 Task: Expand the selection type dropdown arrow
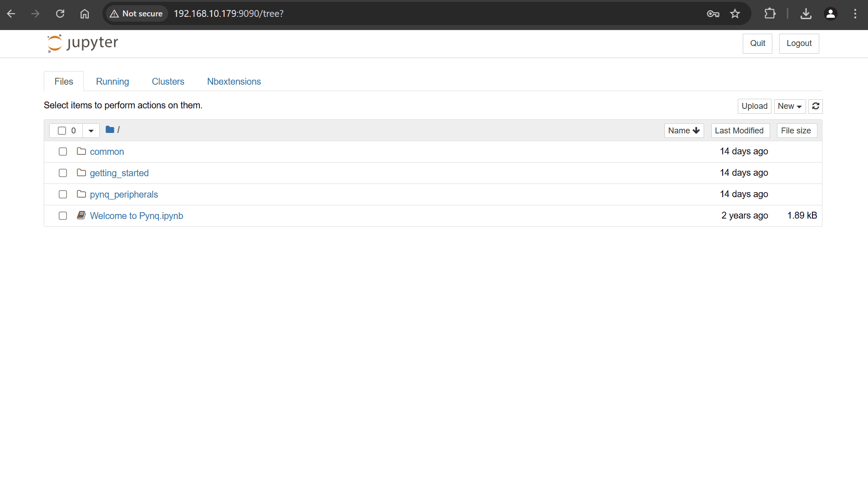point(91,131)
